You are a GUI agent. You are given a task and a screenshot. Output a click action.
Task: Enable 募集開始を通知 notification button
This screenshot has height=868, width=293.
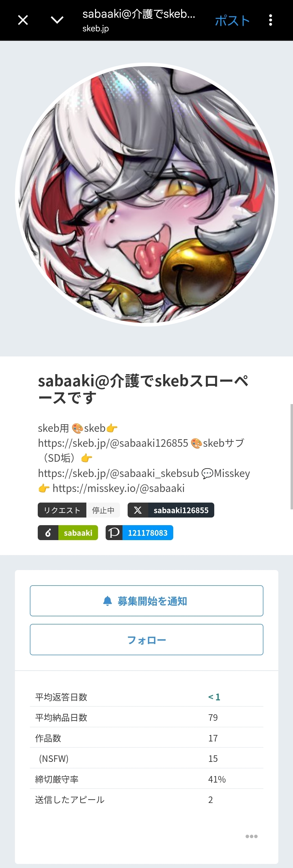tap(147, 601)
